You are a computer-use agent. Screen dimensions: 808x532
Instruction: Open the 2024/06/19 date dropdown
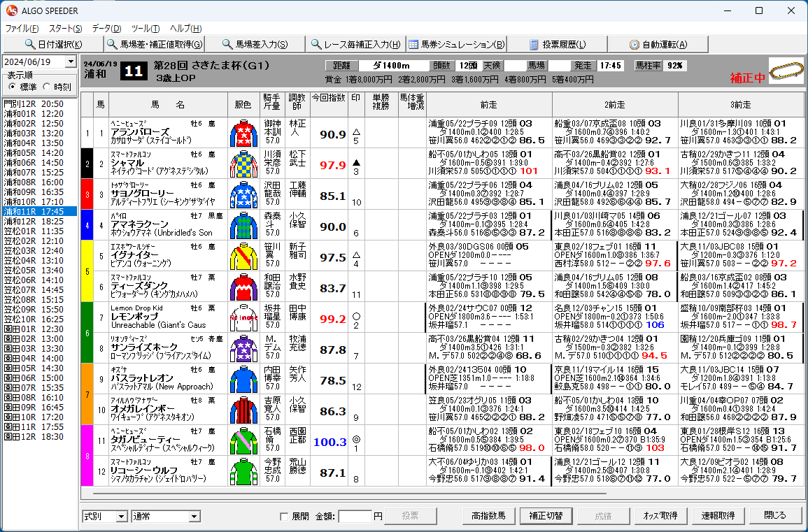71,62
